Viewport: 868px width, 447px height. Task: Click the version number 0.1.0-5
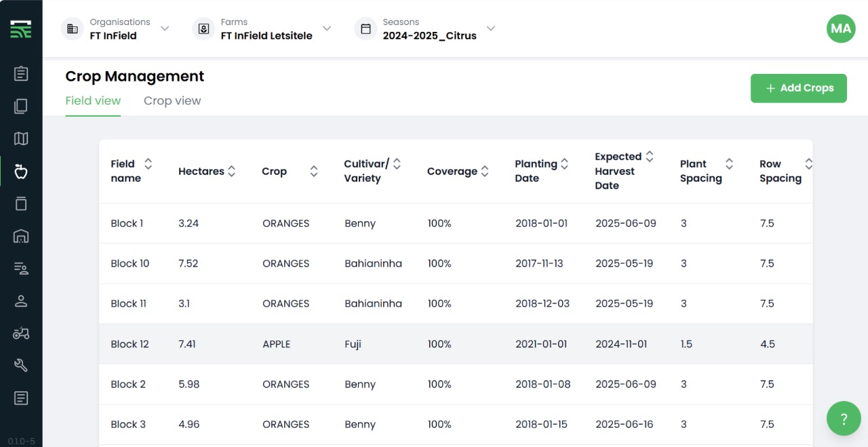pos(21,441)
